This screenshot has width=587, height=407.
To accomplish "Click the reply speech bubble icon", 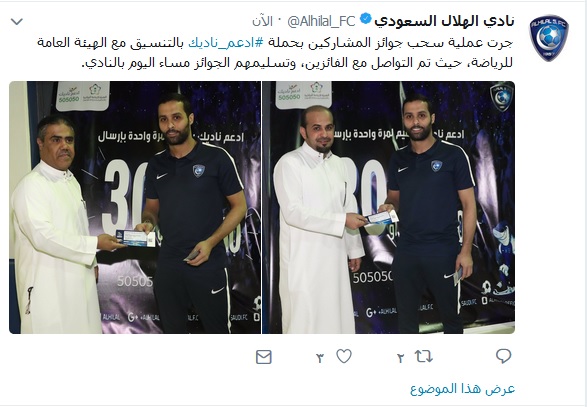I will pyautogui.click(x=504, y=356).
